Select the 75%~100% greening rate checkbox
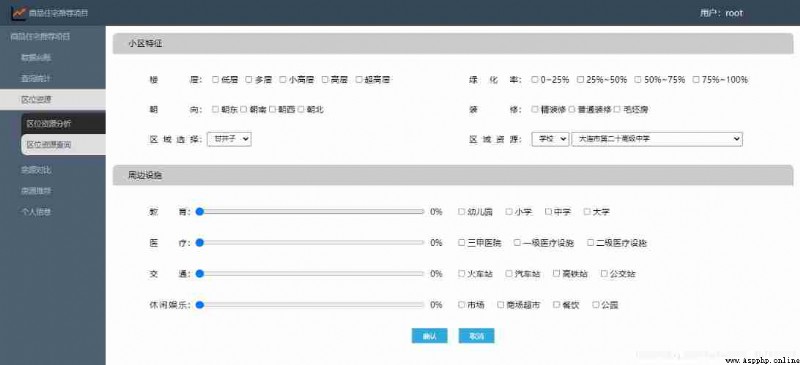The height and width of the screenshot is (365, 800). click(696, 80)
